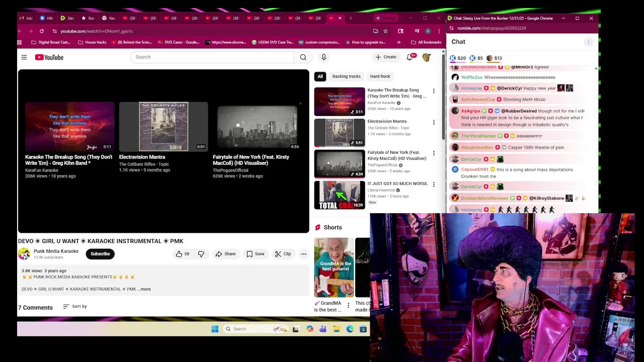644x362 pixels.
Task: Open GrandMA best guitarist short
Action: coord(334,267)
